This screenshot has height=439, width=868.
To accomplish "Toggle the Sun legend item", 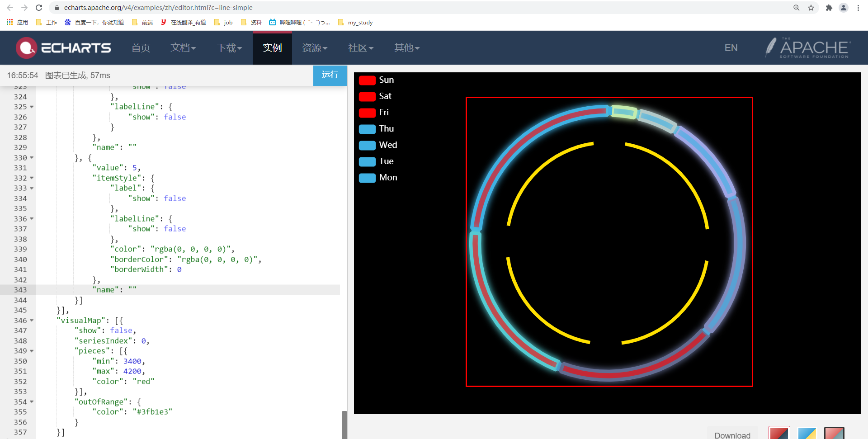I will coord(376,80).
